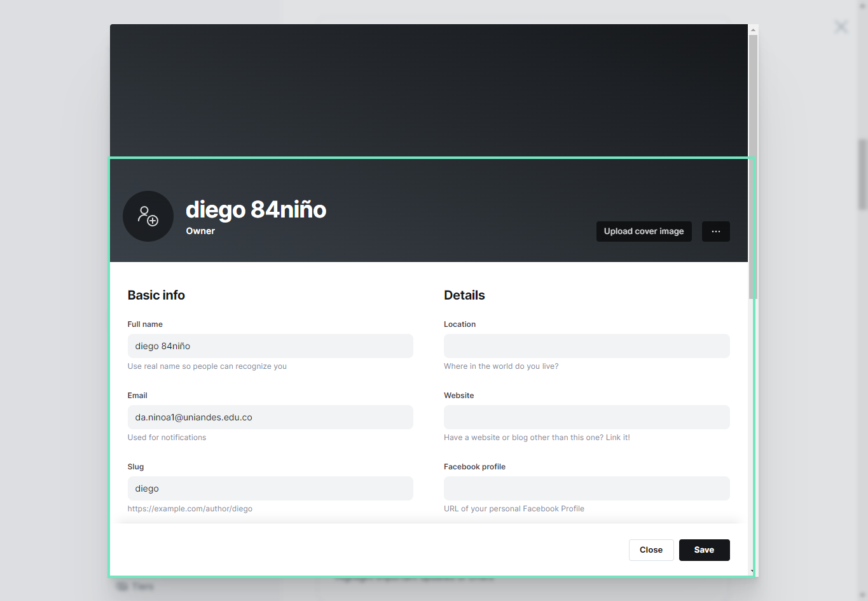The image size is (868, 601).
Task: Click the scrollbar up arrow of modal
Action: pyautogui.click(x=753, y=29)
